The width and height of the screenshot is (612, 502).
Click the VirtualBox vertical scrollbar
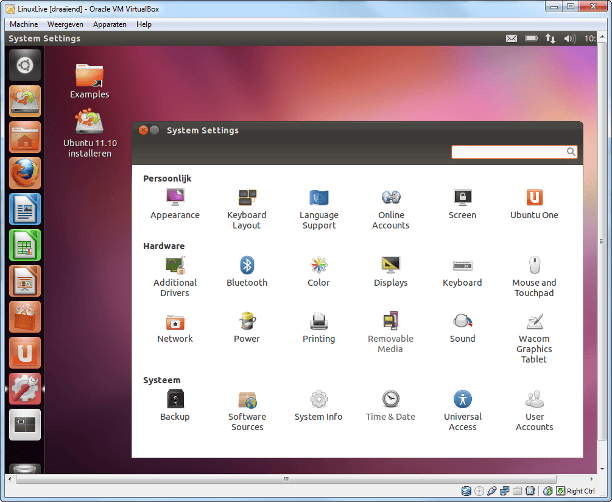pyautogui.click(x=601, y=241)
